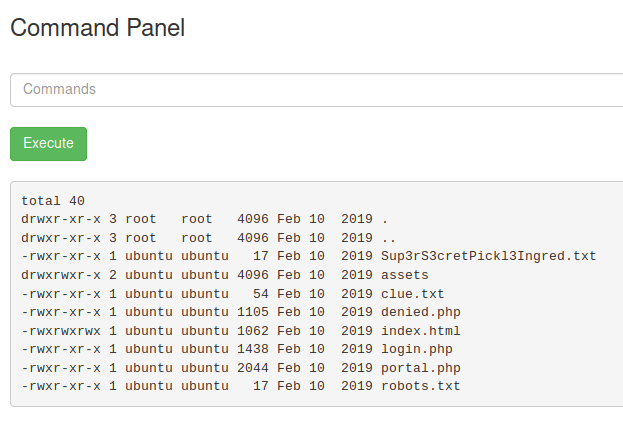
Task: Click the 1062 file size value
Action: 253,331
